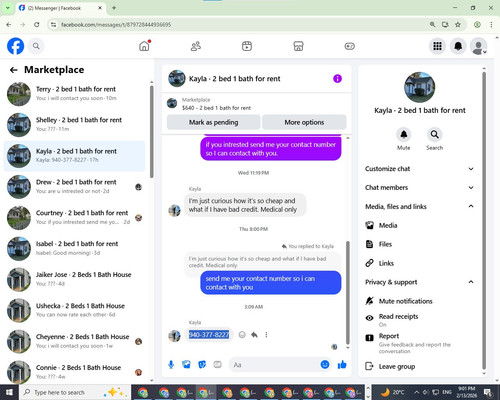Screen dimensions: 500x400
Task: Select Mute notifications option
Action: pos(419,301)
